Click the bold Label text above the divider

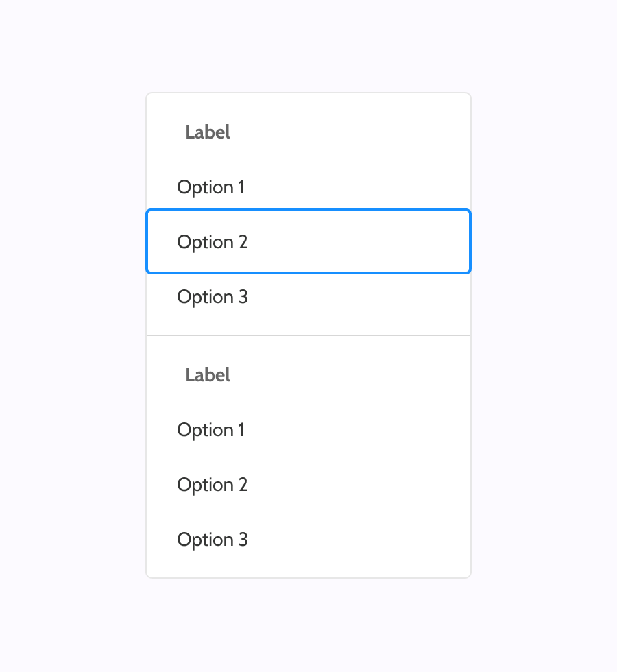click(208, 132)
